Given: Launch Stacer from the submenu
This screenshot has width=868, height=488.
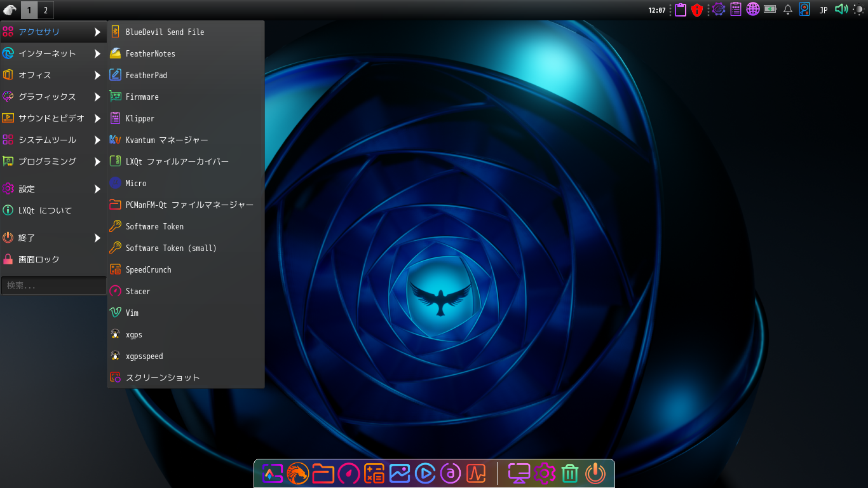Looking at the screenshot, I should coord(186,291).
